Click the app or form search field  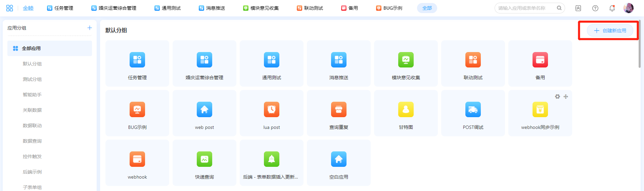coord(525,8)
